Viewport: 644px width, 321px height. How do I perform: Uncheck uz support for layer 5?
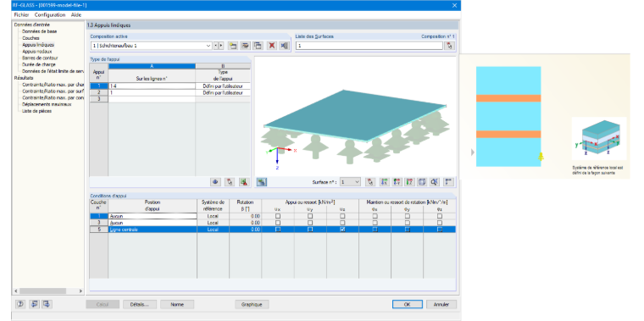point(342,230)
